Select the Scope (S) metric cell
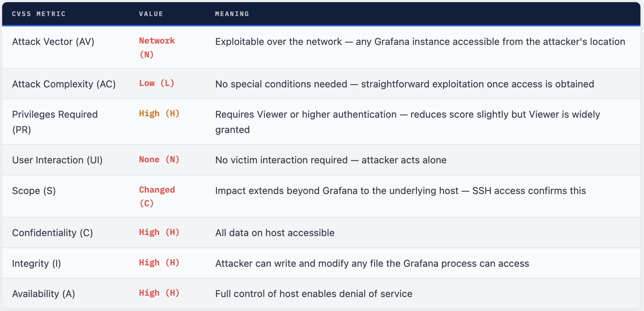This screenshot has width=644, height=311. point(34,191)
